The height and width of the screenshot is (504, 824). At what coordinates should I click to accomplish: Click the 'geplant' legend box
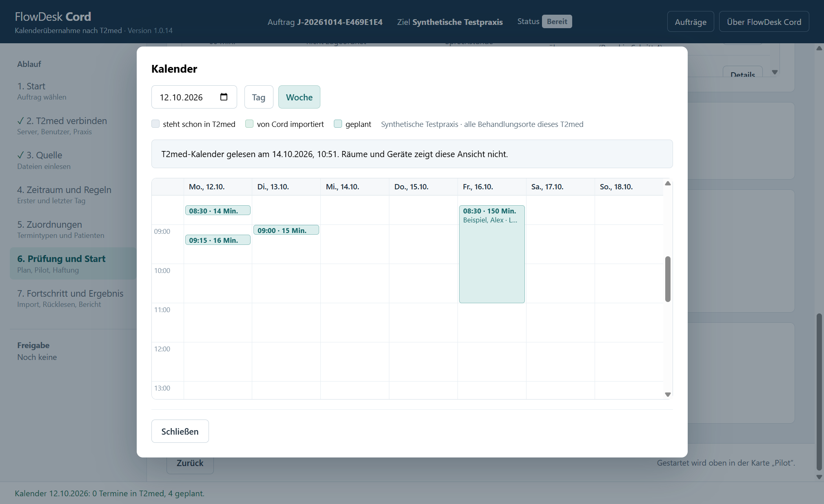[338, 124]
